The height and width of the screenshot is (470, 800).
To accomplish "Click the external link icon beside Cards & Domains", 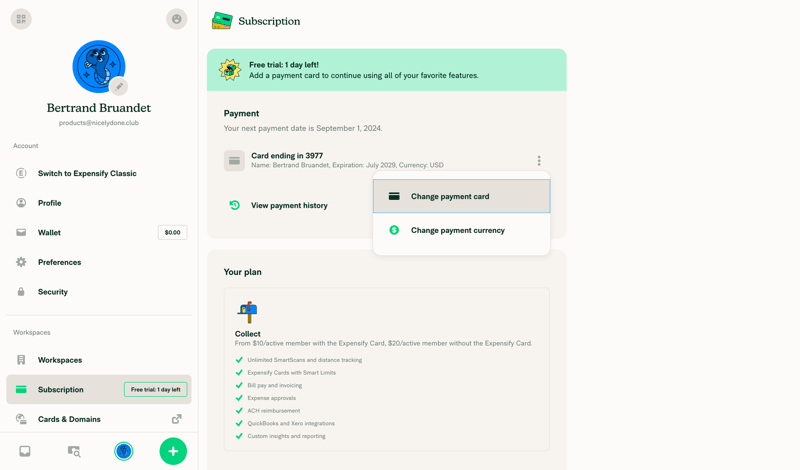I will (x=177, y=419).
